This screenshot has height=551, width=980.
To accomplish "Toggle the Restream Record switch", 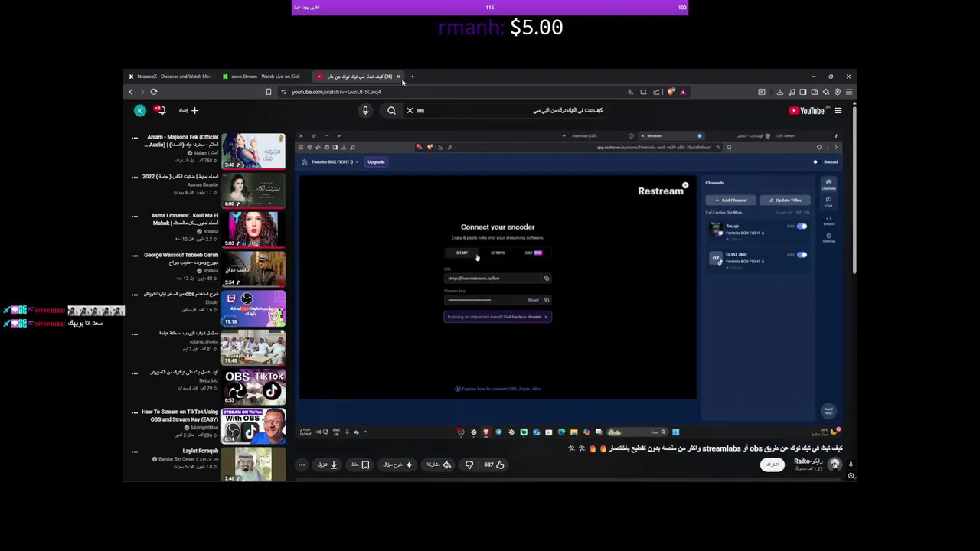I will pyautogui.click(x=817, y=162).
